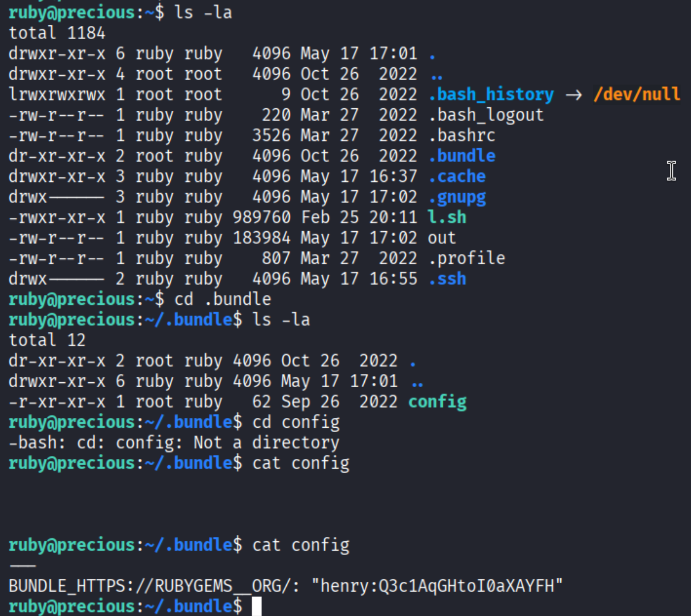Select the .bashrc filename

[x=462, y=136]
